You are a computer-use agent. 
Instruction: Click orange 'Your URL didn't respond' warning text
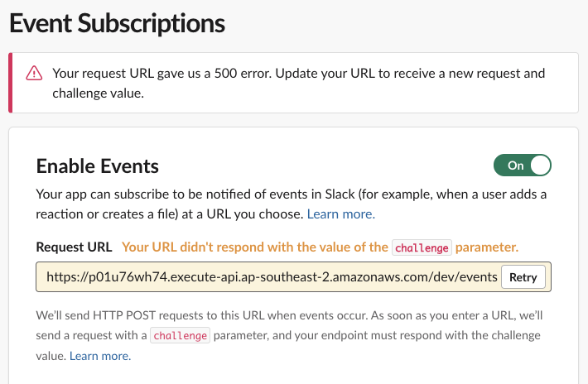tap(254, 247)
